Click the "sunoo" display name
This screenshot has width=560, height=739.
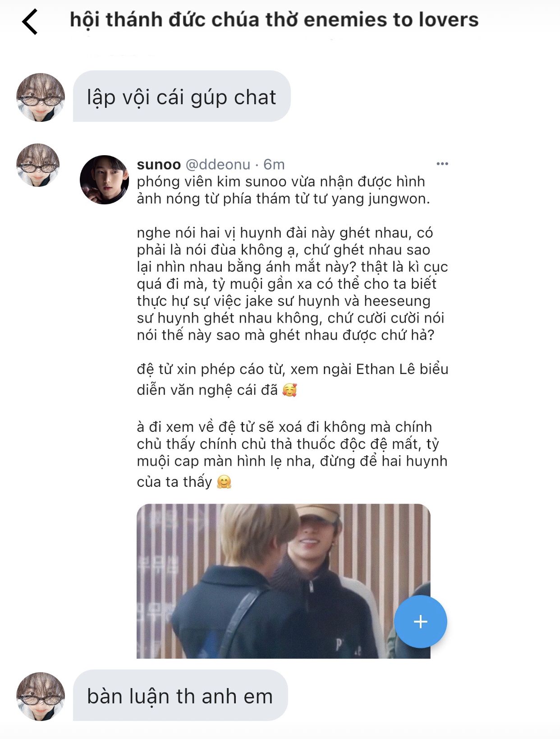[159, 164]
